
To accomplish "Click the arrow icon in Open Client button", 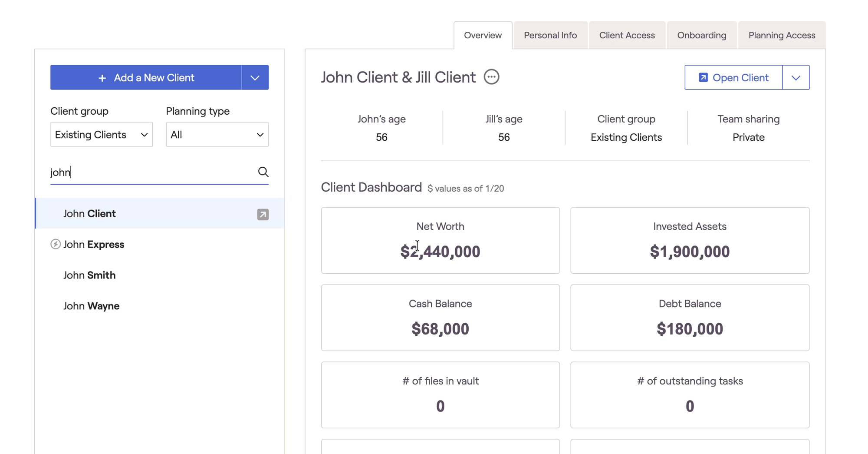I will coord(703,77).
